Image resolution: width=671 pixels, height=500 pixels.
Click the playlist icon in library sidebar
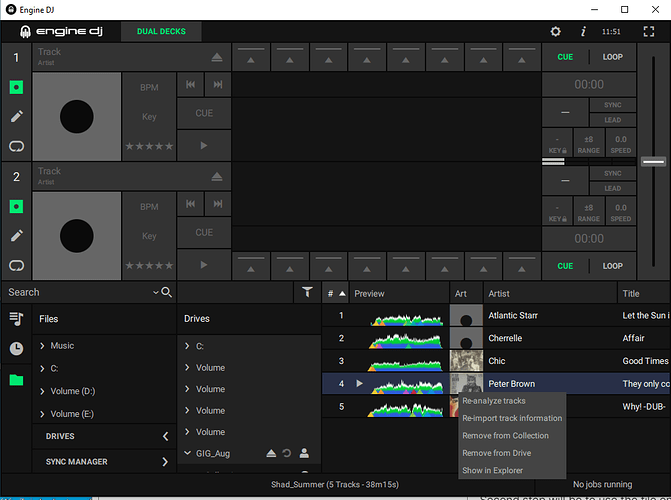tap(16, 319)
